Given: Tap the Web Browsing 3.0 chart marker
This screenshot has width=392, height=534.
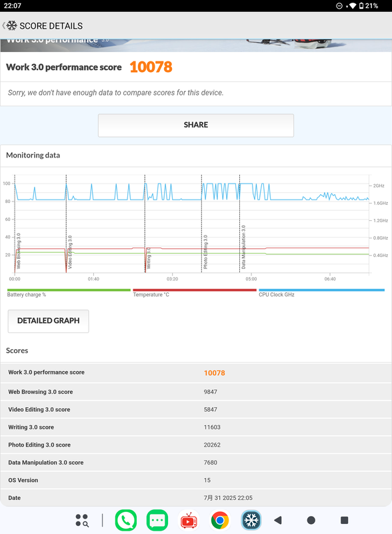Looking at the screenshot, I should [x=19, y=251].
